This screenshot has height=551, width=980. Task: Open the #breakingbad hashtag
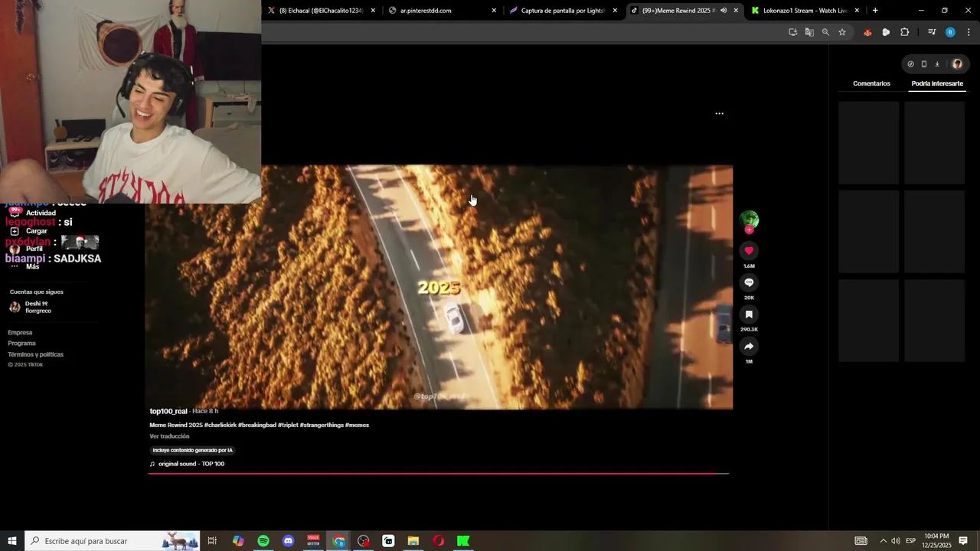[x=256, y=425]
